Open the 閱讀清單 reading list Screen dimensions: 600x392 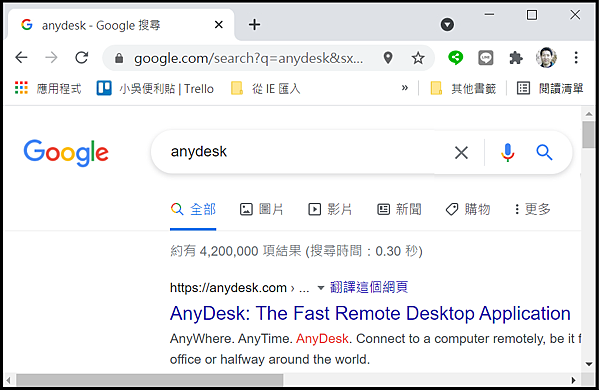(550, 88)
